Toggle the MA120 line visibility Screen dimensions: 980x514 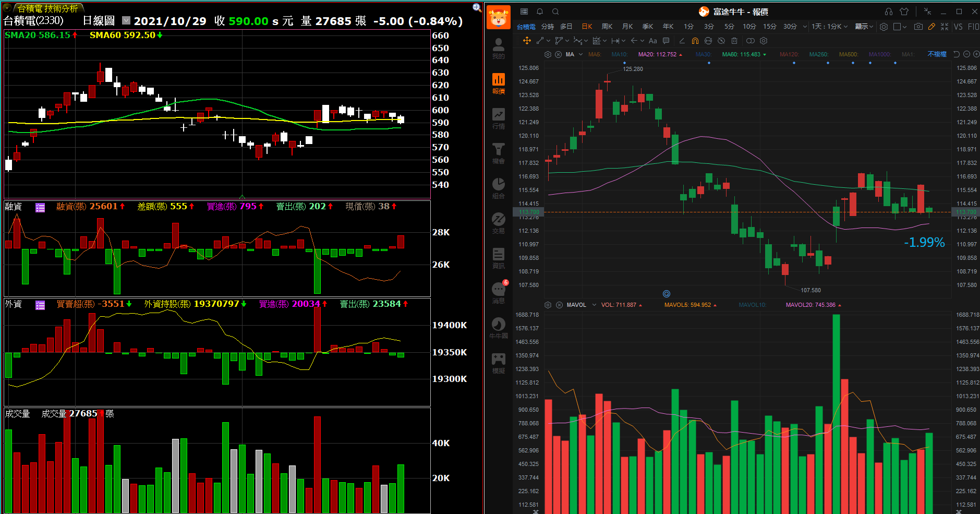tap(789, 54)
